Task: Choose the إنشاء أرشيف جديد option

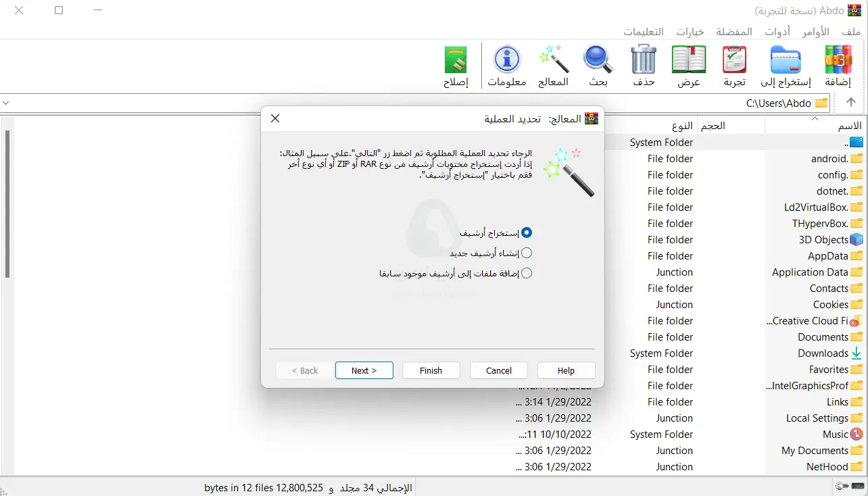Action: click(x=526, y=253)
